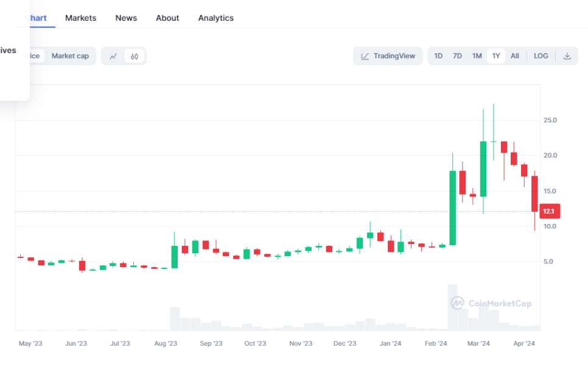Switch to the line chart view icon

pyautogui.click(x=113, y=56)
